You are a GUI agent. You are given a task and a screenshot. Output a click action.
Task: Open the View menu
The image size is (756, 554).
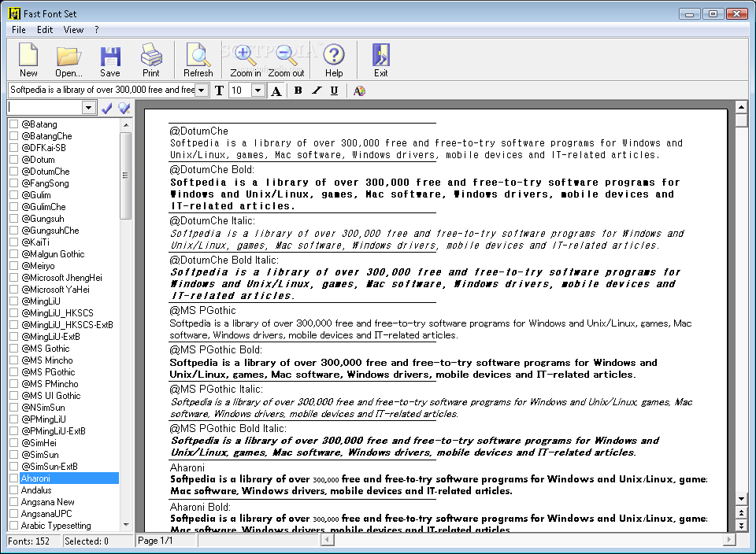[x=73, y=30]
